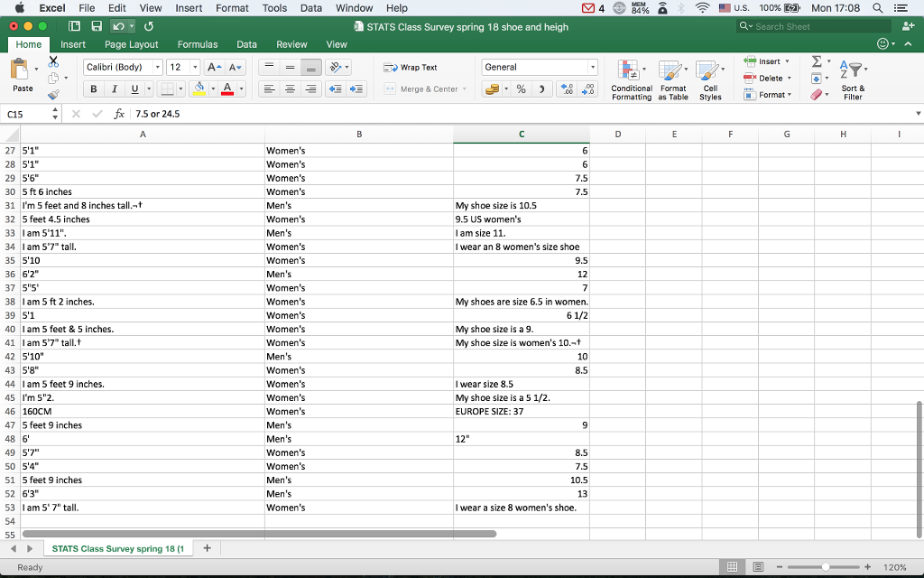
Task: Expand the Delete cells dropdown arrow
Action: (x=789, y=78)
